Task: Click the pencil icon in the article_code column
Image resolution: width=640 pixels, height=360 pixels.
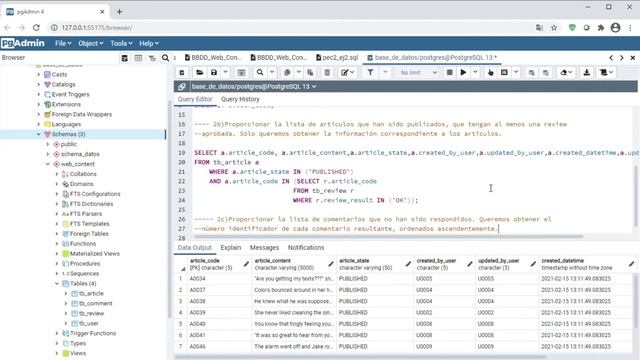Action: (x=246, y=264)
